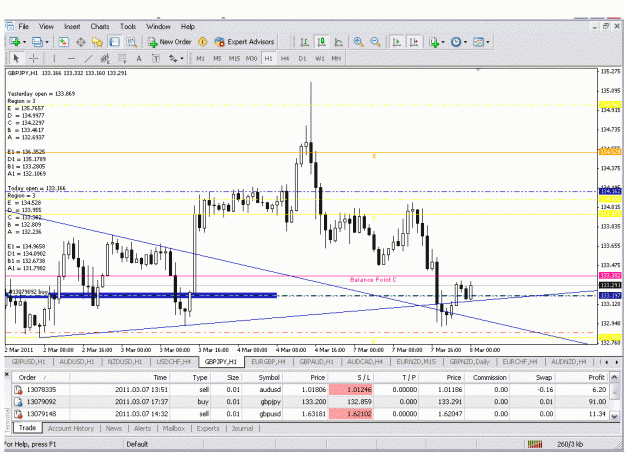Screen dimensions: 625x452
Task: Select the Trendline tool
Action: (88, 59)
